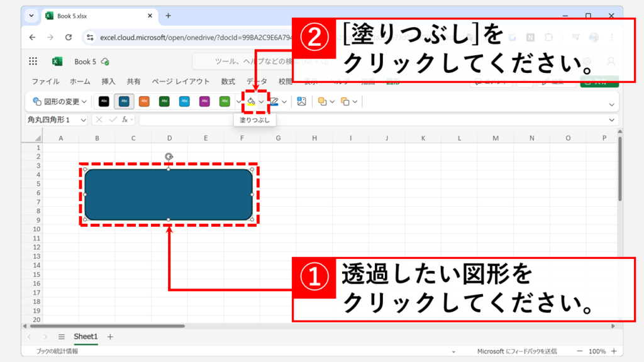Open the 図形の変更 dropdown
Image resolution: width=644 pixels, height=362 pixels.
tap(60, 101)
